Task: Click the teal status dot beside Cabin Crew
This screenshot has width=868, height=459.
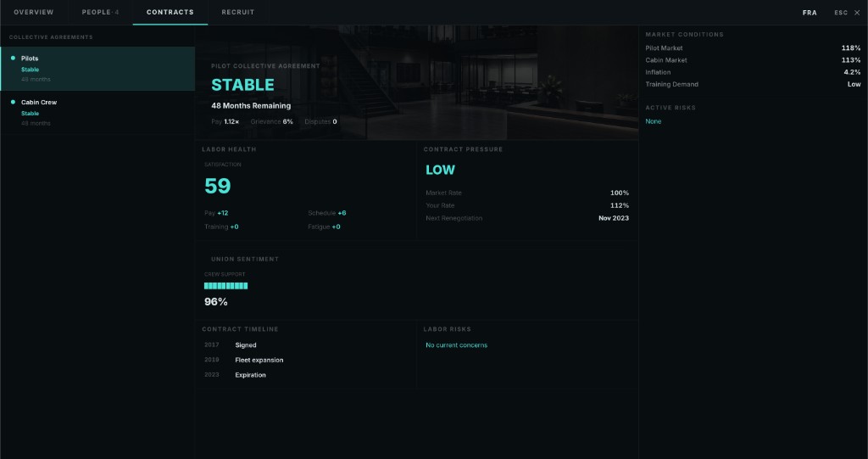Action: coord(13,102)
